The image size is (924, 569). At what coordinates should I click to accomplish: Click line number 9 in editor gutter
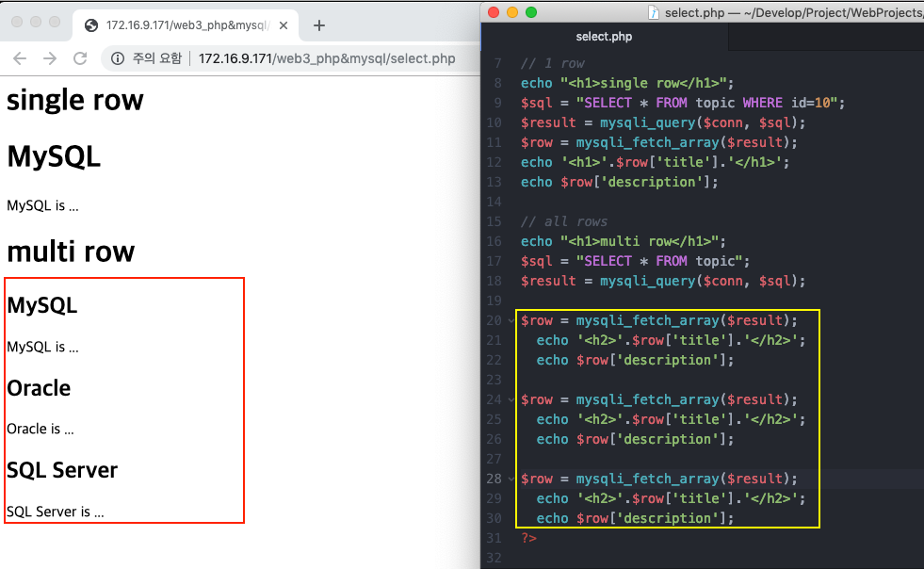[x=498, y=103]
